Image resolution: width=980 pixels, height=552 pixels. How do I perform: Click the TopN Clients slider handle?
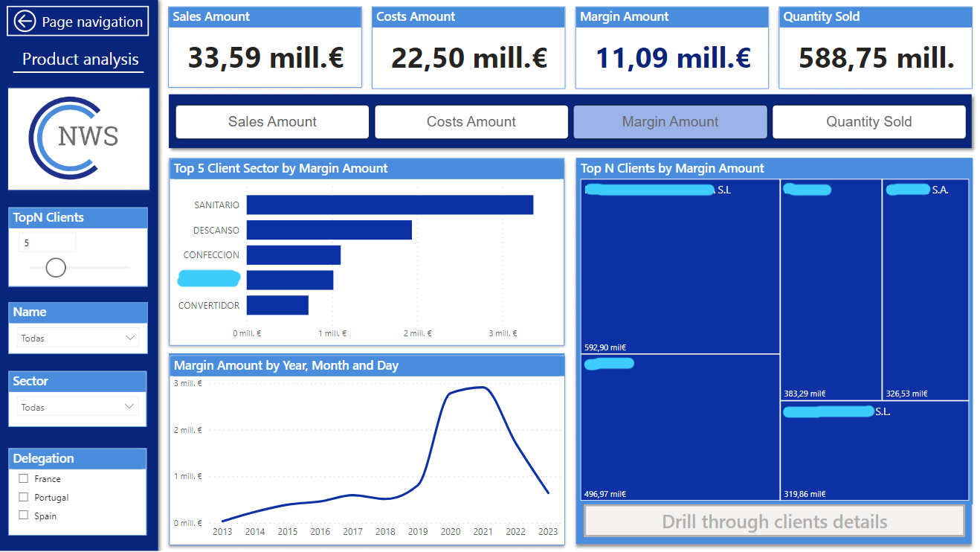tap(56, 267)
